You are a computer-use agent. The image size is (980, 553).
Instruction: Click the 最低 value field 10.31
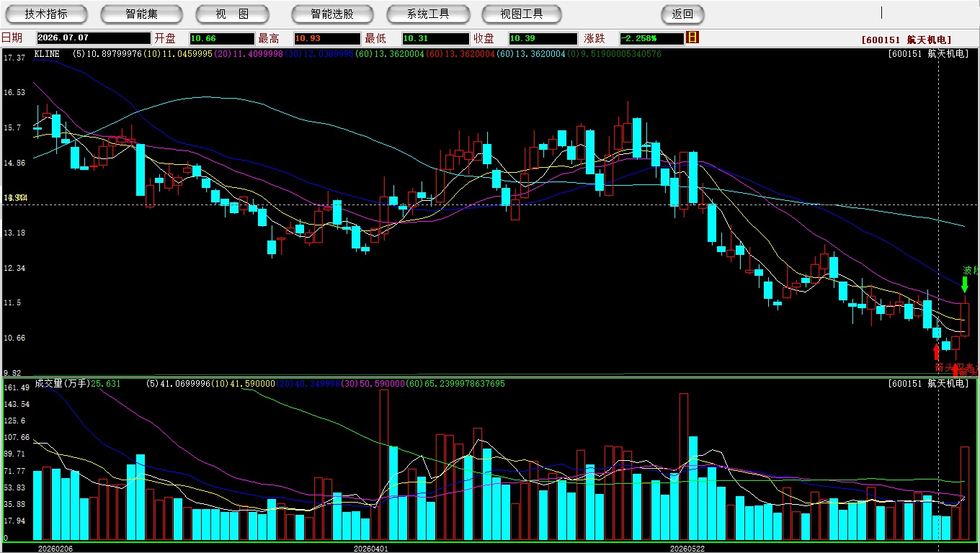point(435,38)
